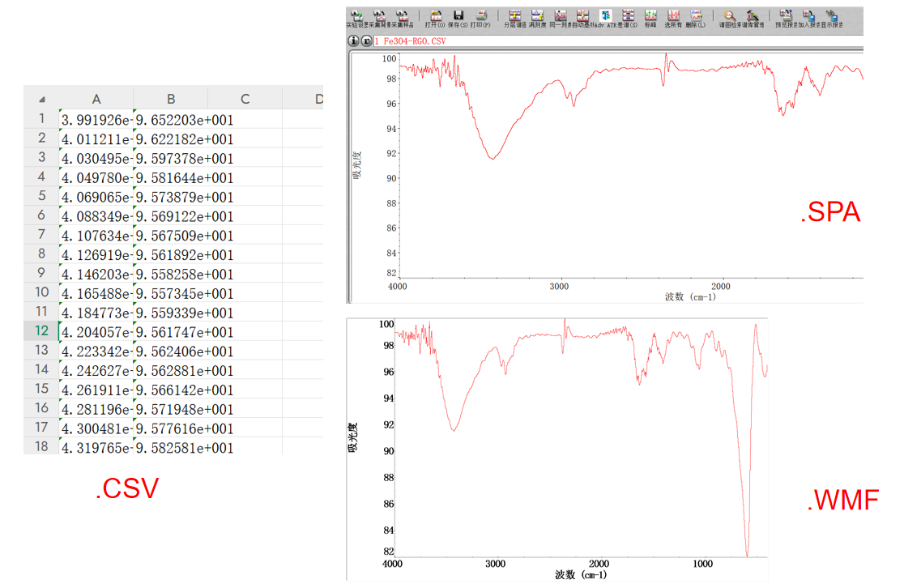Click cell A3 showing 4.030495e
Image resolution: width=904 pixels, height=588 pixels.
tap(96, 159)
